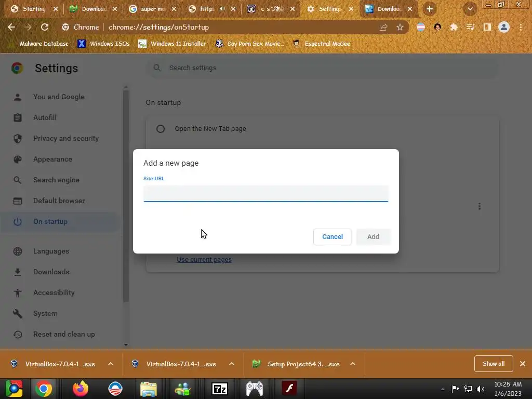
Task: Go to Privacy and security settings
Action: point(66,138)
